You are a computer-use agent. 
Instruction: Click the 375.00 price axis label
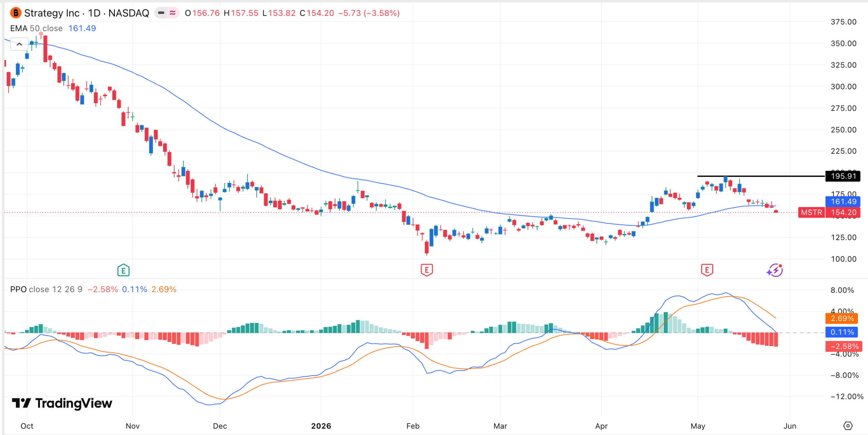click(x=843, y=22)
